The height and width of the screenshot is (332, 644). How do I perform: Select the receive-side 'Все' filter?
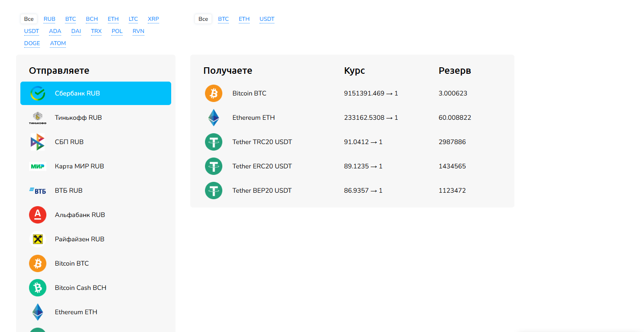click(x=203, y=19)
